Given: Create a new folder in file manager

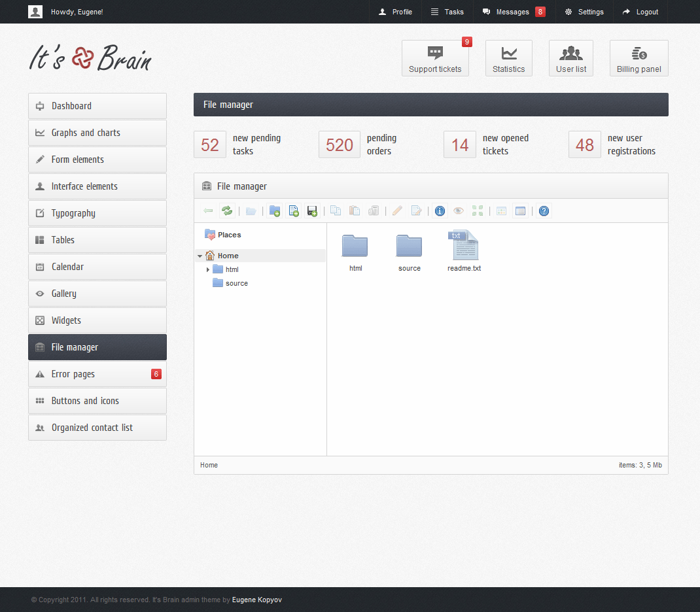Looking at the screenshot, I should coord(274,211).
